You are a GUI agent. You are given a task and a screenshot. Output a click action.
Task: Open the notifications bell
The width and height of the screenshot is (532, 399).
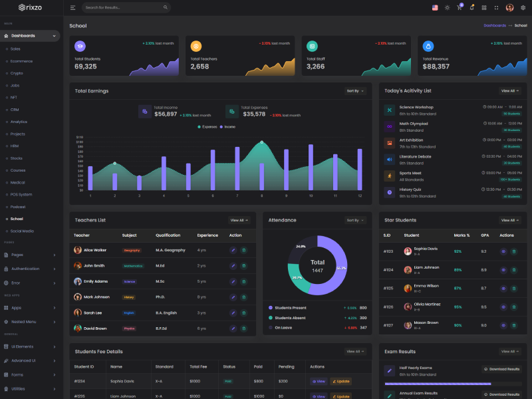coord(471,7)
